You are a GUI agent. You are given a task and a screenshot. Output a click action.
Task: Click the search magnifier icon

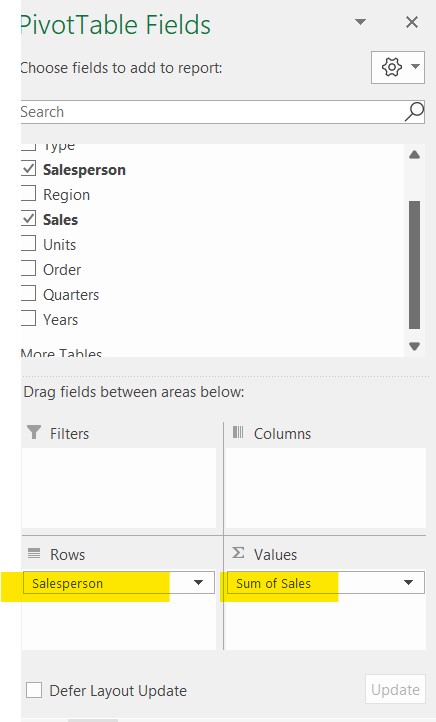click(x=414, y=111)
